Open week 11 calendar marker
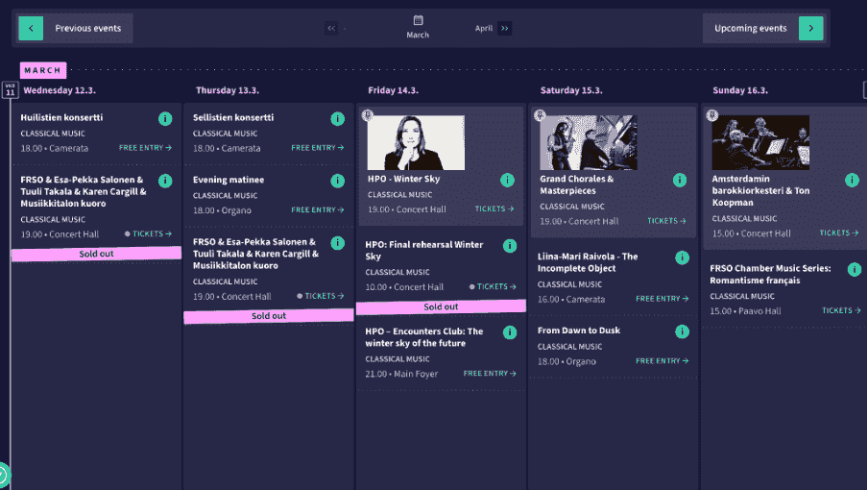 pos(10,89)
